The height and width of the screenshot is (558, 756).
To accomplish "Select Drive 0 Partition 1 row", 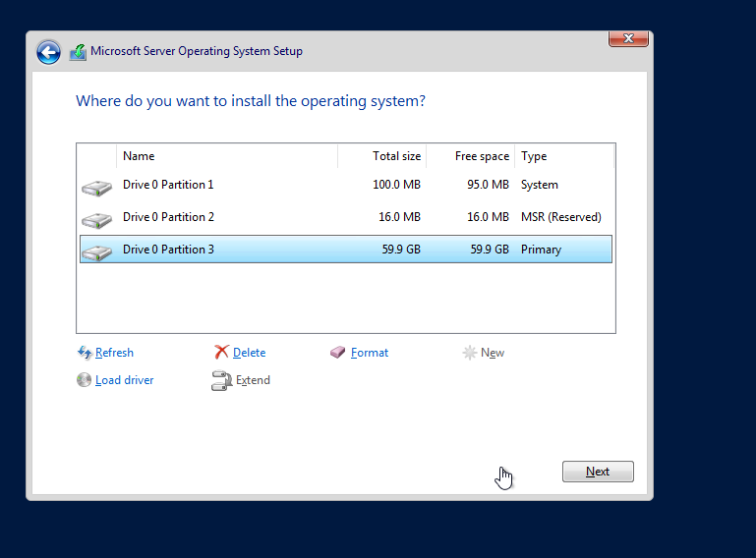I will [x=346, y=185].
